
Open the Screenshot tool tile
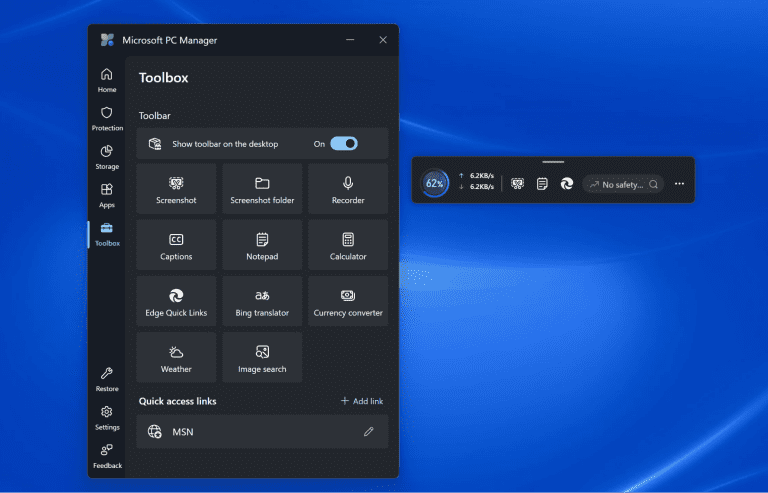pyautogui.click(x=176, y=189)
